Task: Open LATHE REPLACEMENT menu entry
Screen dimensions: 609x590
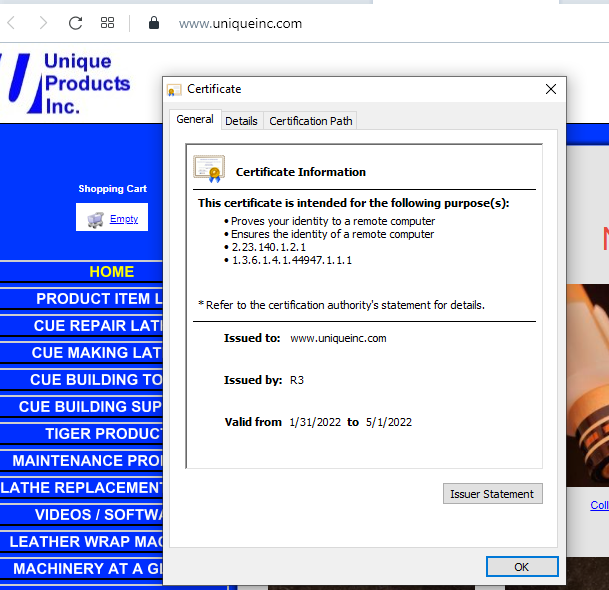Action: click(81, 487)
